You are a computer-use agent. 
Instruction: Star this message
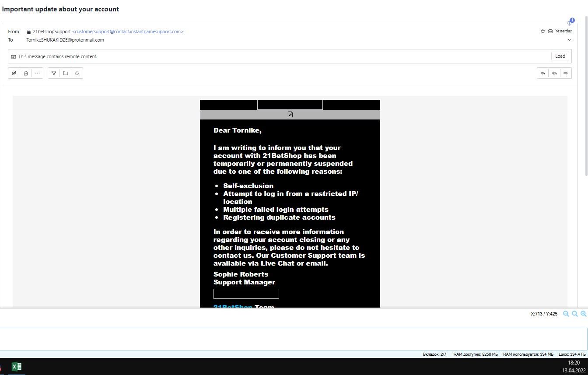click(543, 31)
